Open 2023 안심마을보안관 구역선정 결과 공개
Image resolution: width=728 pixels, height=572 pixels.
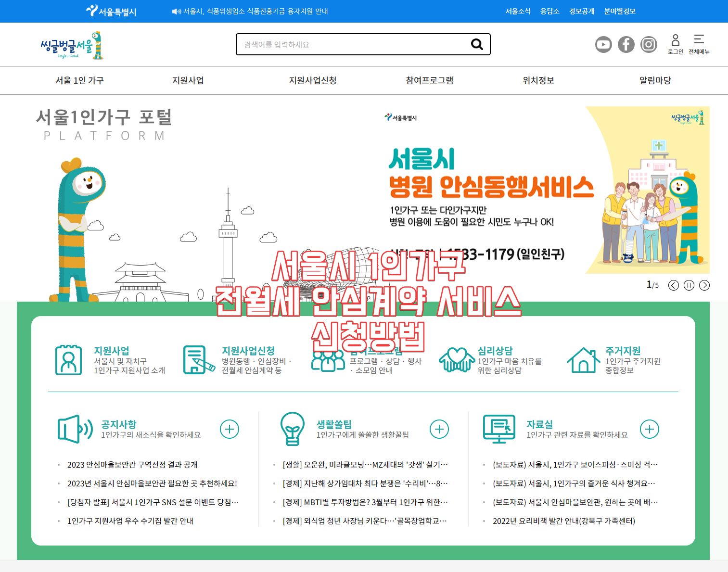132,465
